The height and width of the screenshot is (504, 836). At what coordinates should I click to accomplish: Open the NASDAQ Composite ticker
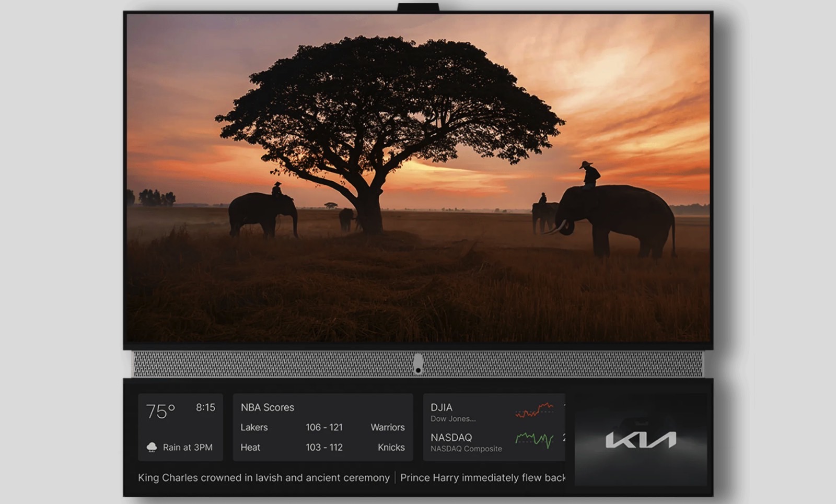pyautogui.click(x=466, y=442)
